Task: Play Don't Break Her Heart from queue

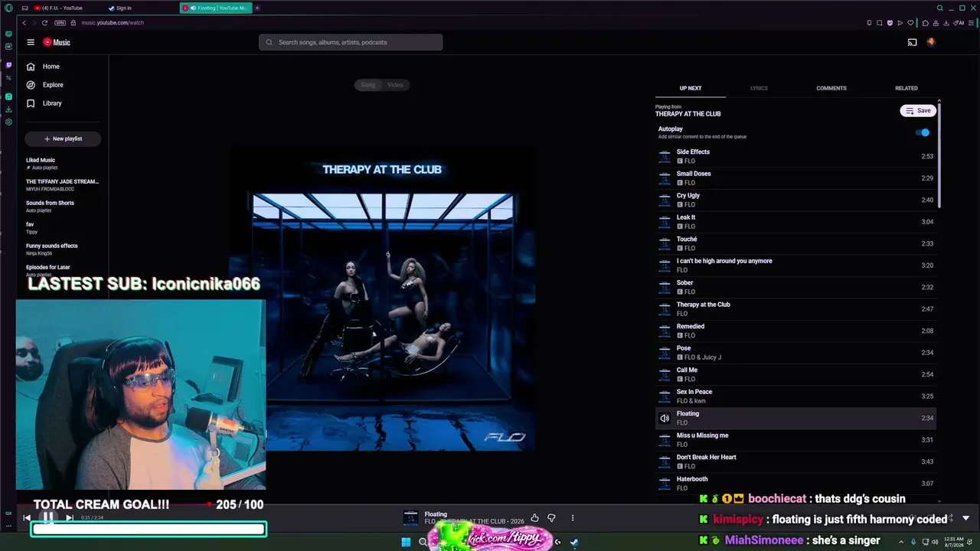Action: [796, 461]
